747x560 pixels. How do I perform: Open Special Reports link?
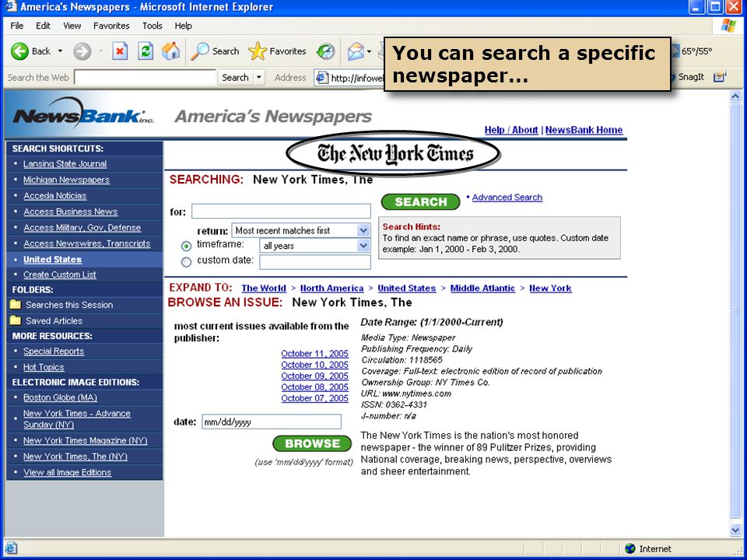[x=54, y=351]
